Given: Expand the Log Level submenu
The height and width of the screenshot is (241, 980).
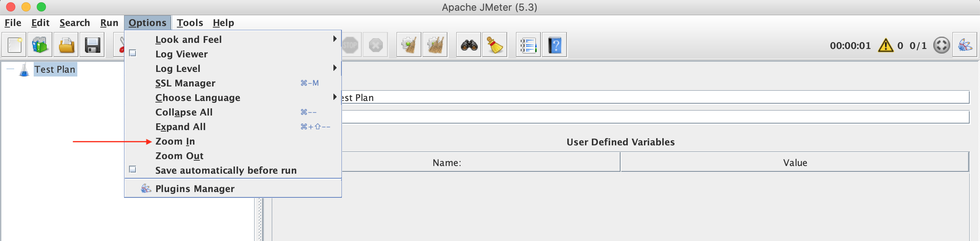Looking at the screenshot, I should 178,68.
